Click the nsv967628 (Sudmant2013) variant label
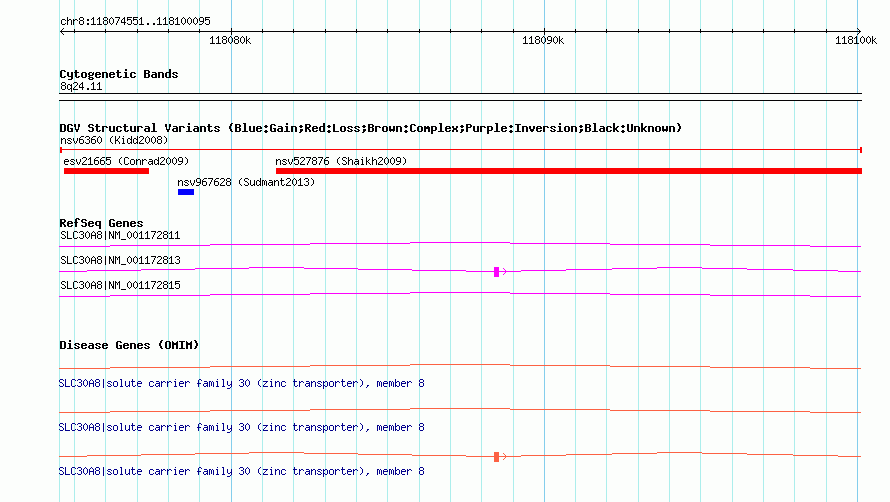The width and height of the screenshot is (890, 502). 246,182
